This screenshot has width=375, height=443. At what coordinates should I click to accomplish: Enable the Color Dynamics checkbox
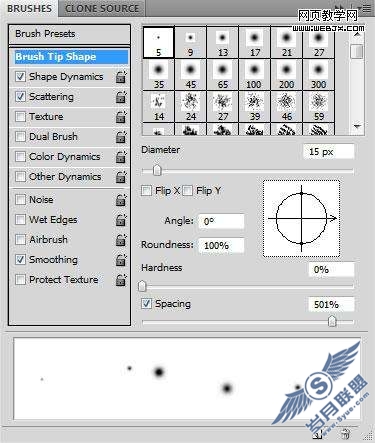point(20,157)
